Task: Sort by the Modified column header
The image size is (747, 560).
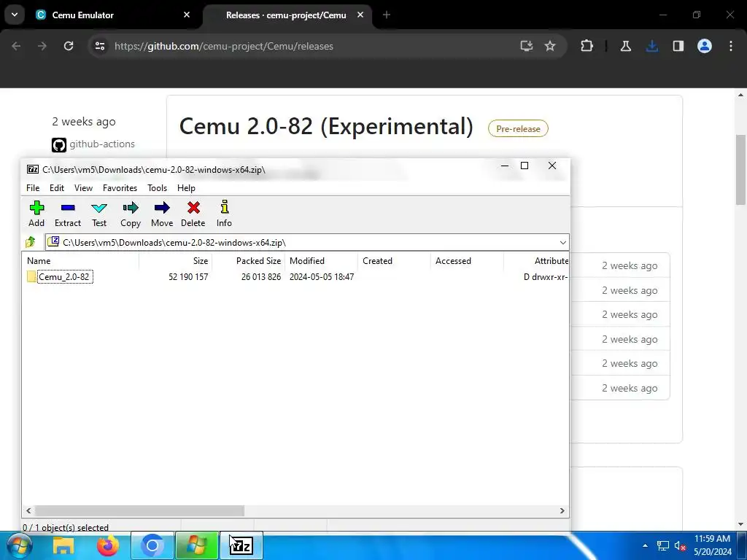Action: coord(321,261)
